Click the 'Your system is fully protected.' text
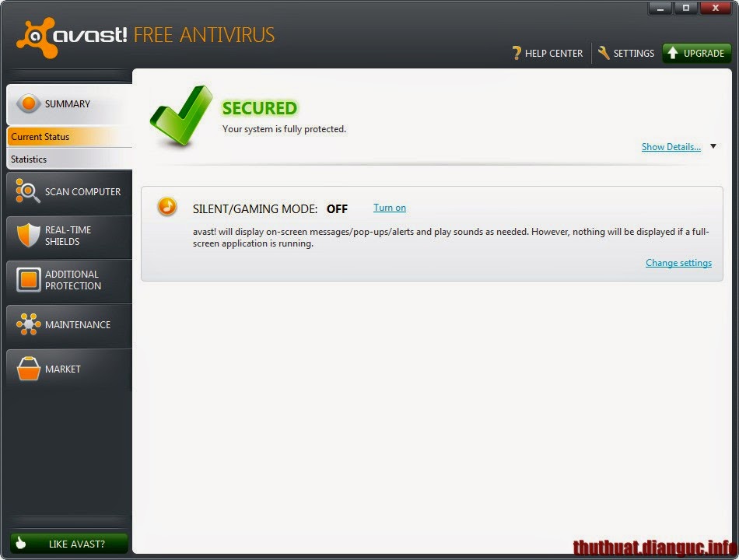This screenshot has width=739, height=560. (x=284, y=128)
